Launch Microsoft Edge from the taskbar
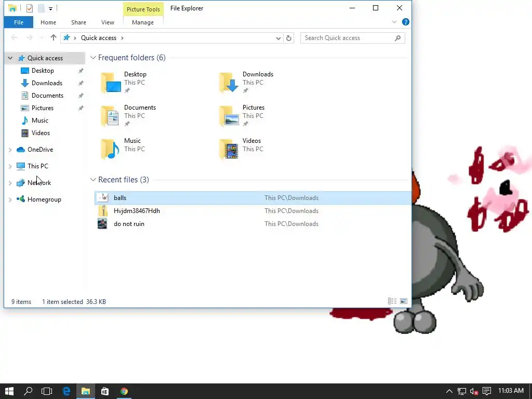Viewport: 532px width, 399px height. (x=66, y=391)
